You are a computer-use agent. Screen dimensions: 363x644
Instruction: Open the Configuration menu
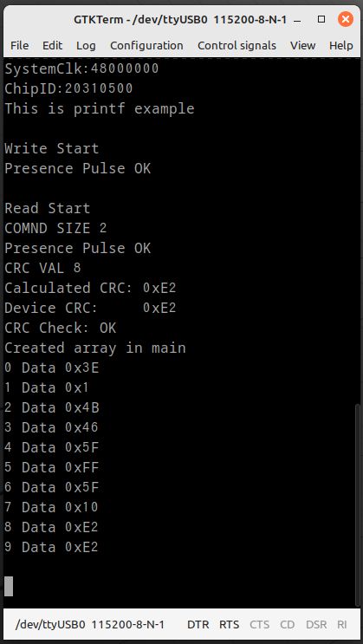(x=146, y=45)
